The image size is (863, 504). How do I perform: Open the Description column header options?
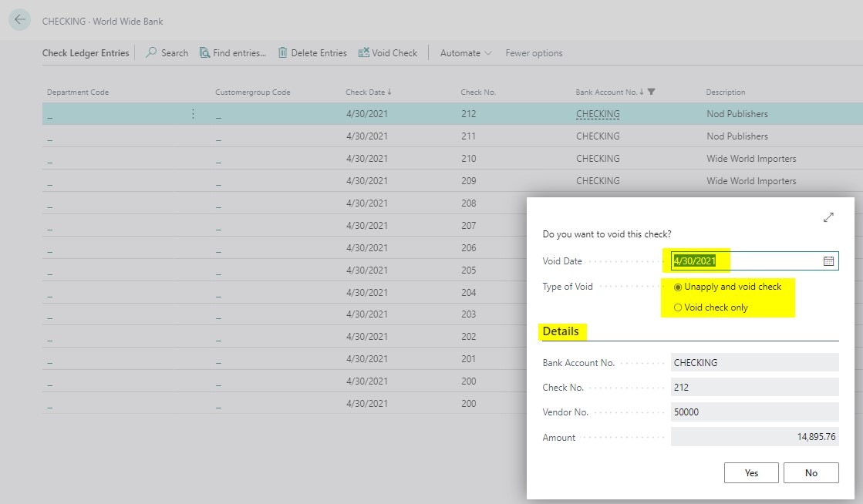(x=725, y=91)
